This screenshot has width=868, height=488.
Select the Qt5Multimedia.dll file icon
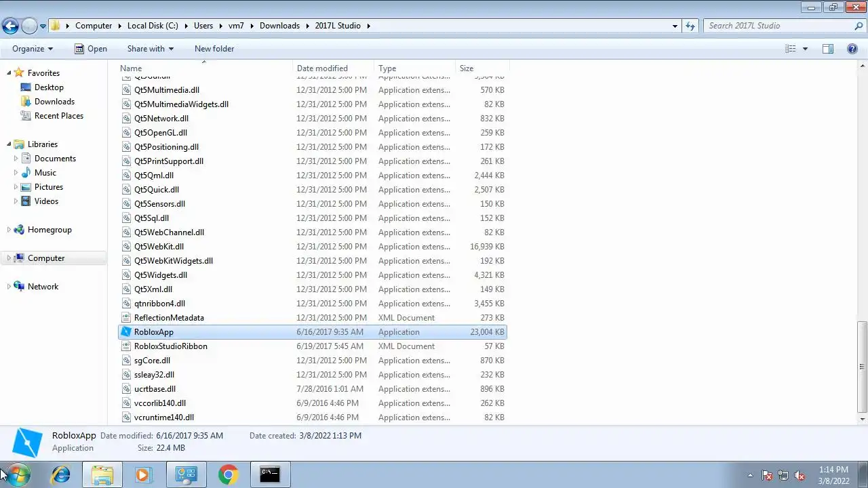tap(127, 90)
